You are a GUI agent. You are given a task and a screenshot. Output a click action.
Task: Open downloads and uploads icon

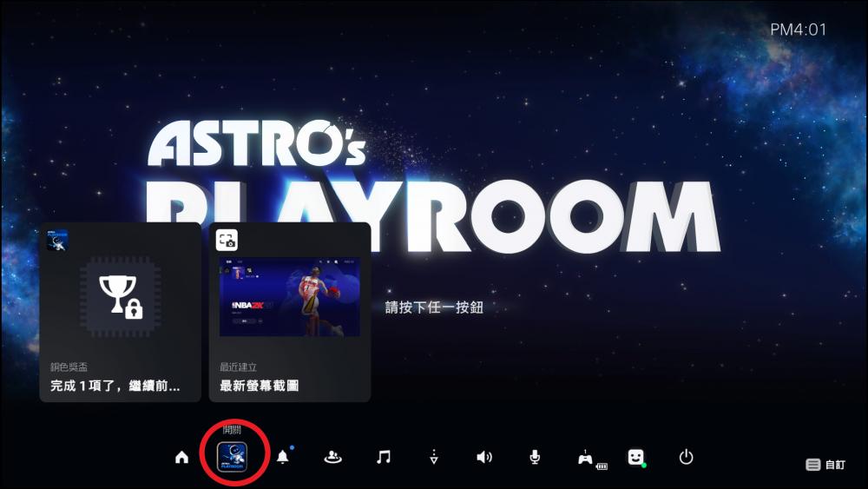point(434,457)
